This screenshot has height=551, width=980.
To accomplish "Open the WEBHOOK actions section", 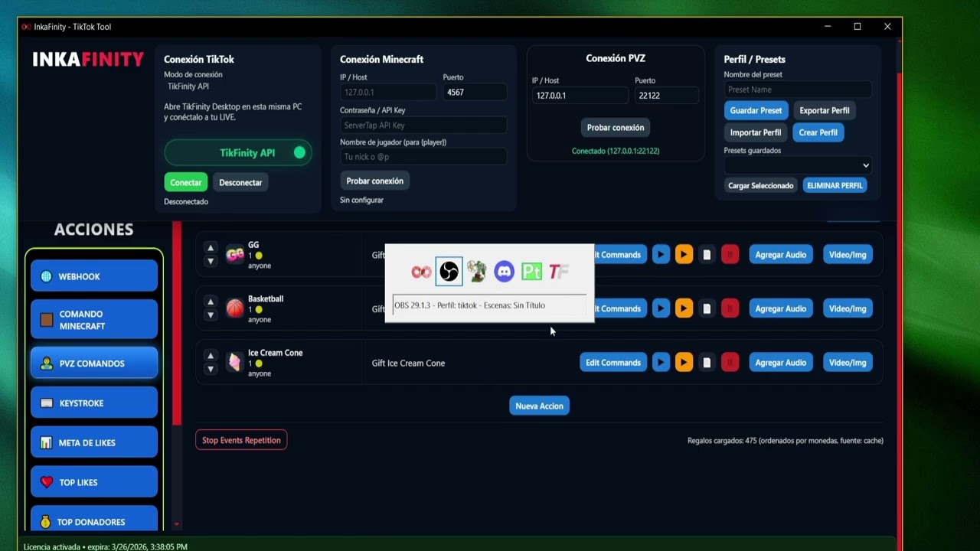I will (94, 276).
